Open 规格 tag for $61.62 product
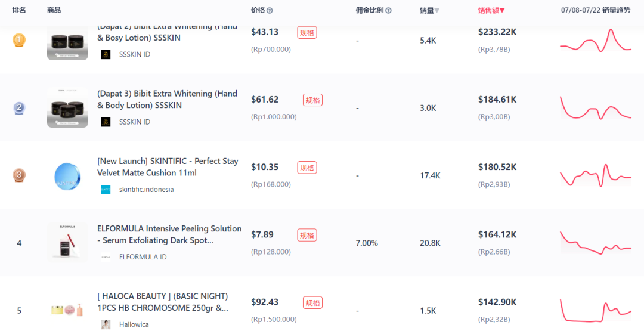 (x=312, y=100)
